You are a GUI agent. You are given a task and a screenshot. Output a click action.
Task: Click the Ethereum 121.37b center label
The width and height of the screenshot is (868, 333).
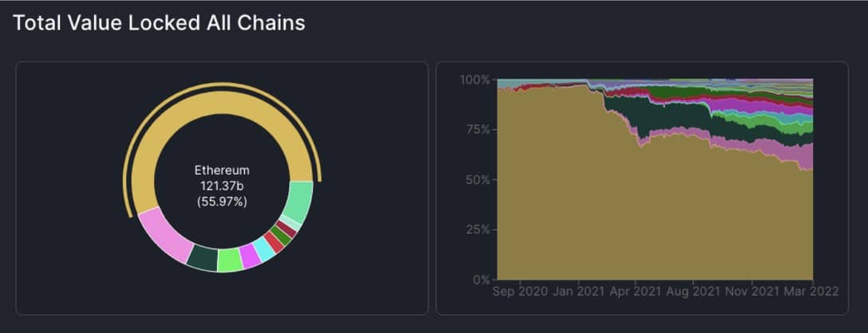click(x=222, y=186)
